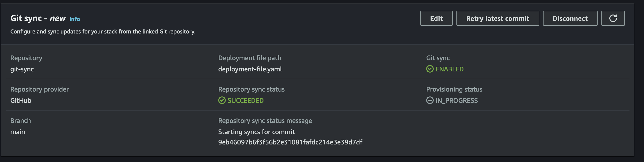Open the Info help link
The width and height of the screenshot is (644, 162).
(75, 19)
